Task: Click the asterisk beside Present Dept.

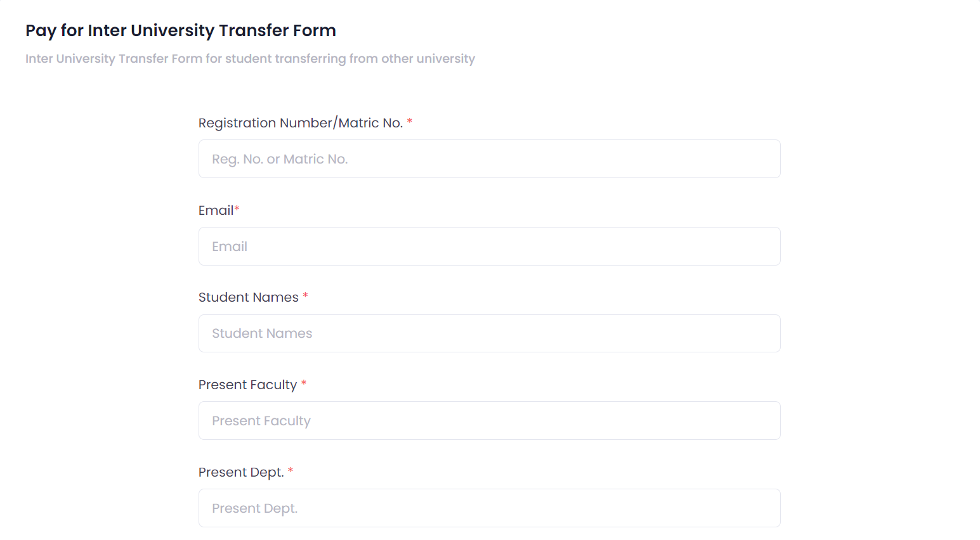Action: (290, 472)
